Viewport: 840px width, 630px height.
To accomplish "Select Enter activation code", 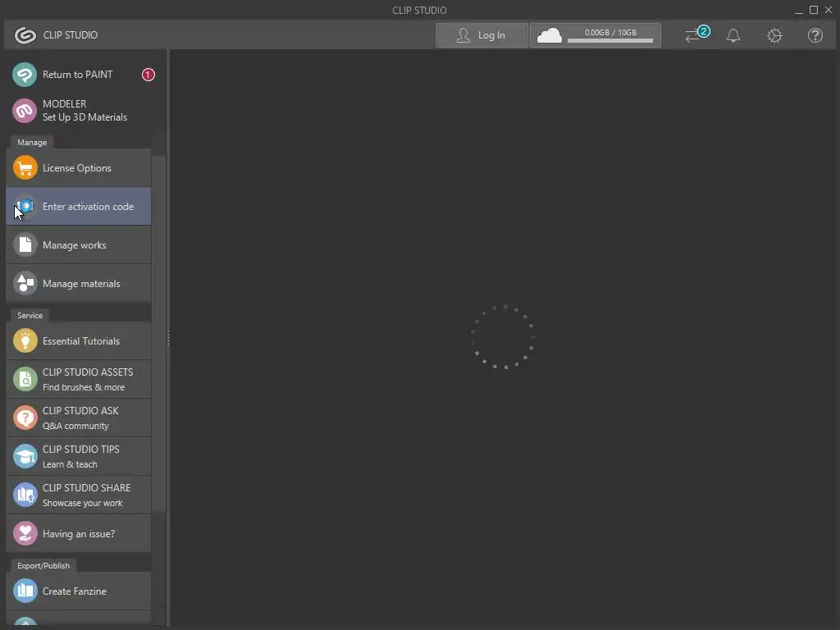I will tap(78, 206).
